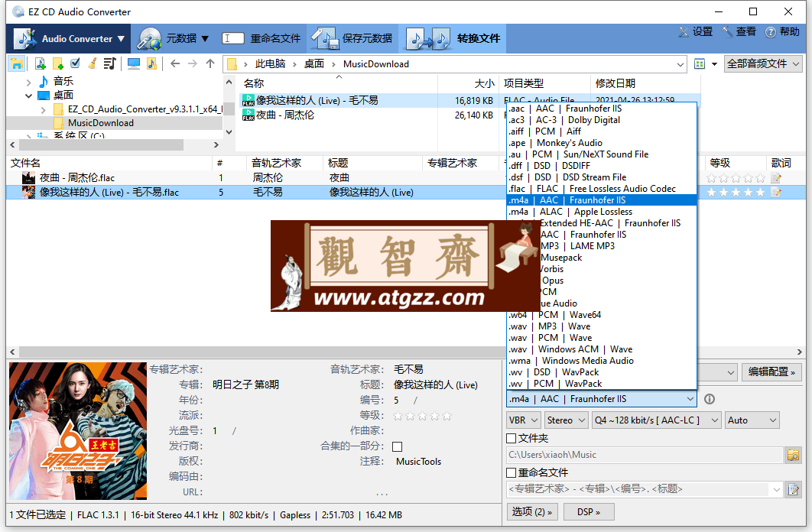Collapse the 桌面 tree node
This screenshot has width=812, height=532.
tap(29, 96)
